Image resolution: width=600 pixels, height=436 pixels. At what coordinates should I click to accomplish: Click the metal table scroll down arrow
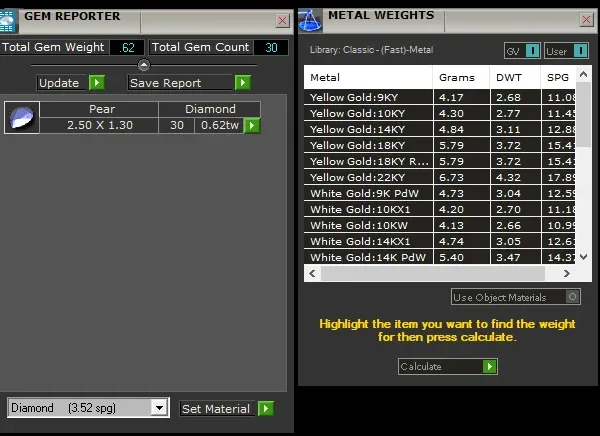coord(584,257)
